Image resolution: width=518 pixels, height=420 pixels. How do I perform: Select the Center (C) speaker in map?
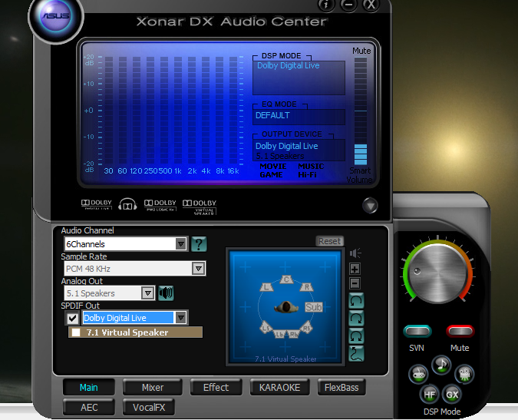click(x=286, y=279)
